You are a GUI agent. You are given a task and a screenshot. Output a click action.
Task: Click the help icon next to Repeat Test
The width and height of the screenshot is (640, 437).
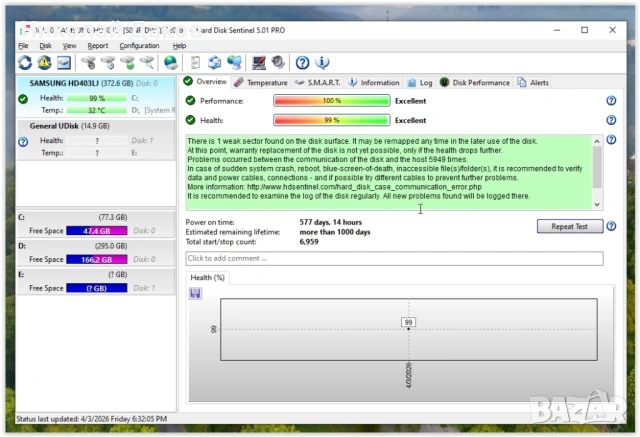pyautogui.click(x=611, y=227)
